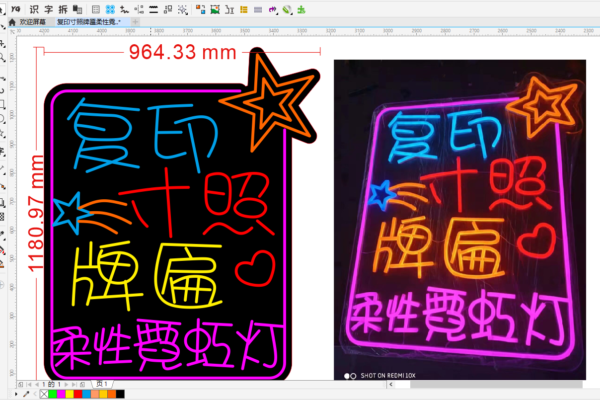Choose the red palette swatch
The image size is (600, 400).
(x=78, y=394)
